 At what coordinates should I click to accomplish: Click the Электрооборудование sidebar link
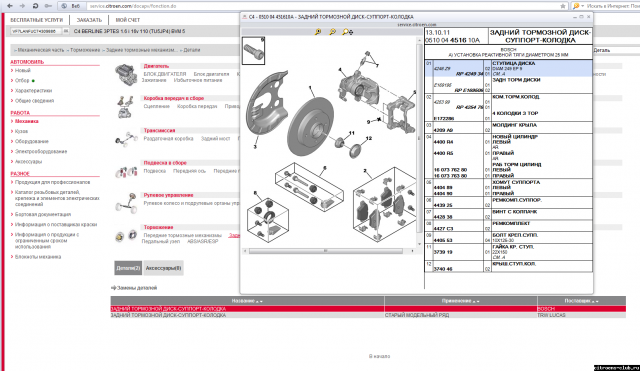[41, 151]
